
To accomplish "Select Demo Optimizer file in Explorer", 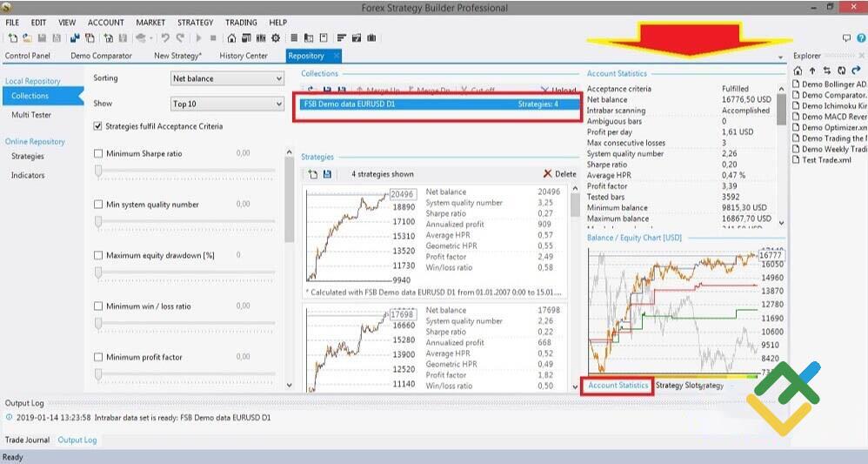I will click(x=829, y=127).
